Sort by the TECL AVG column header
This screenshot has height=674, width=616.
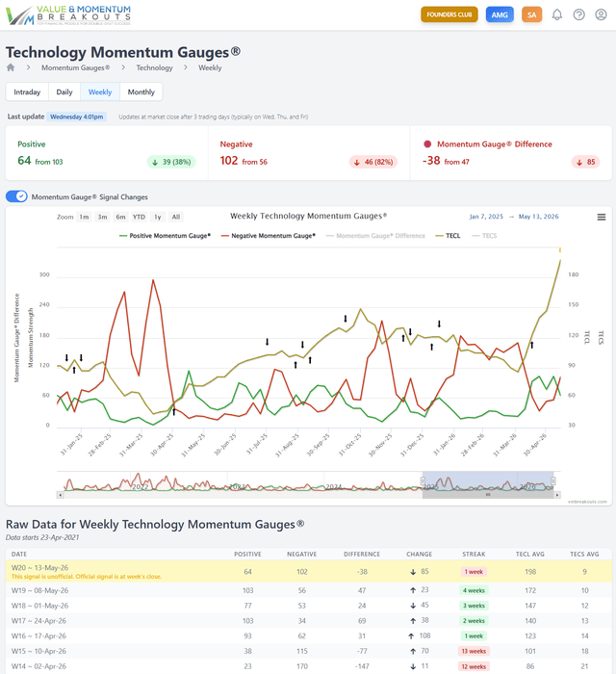click(x=530, y=554)
